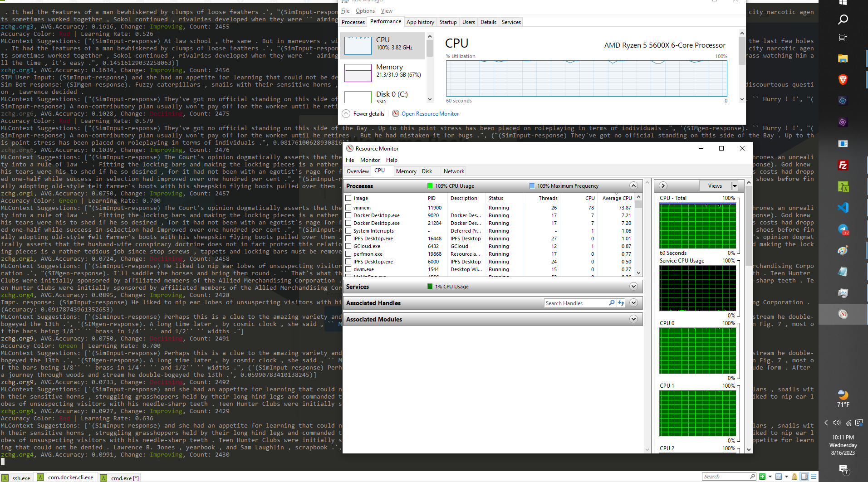Click the Windows search magnifier icon
This screenshot has width=868, height=482.
pyautogui.click(x=843, y=19)
